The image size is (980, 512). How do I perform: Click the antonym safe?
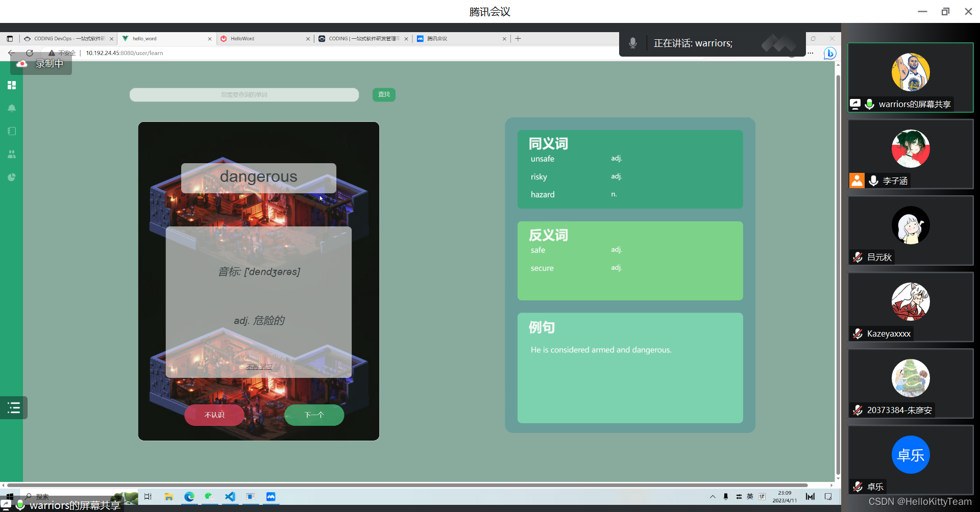537,250
